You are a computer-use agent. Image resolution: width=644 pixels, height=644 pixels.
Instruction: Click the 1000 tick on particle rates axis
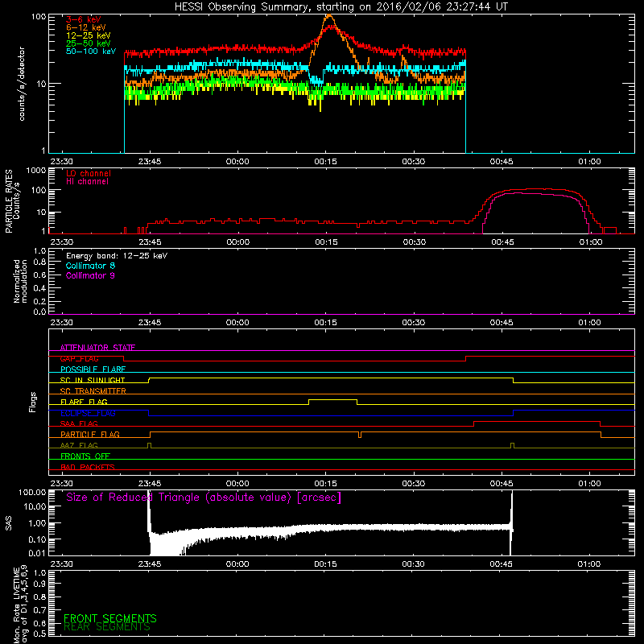coord(35,171)
